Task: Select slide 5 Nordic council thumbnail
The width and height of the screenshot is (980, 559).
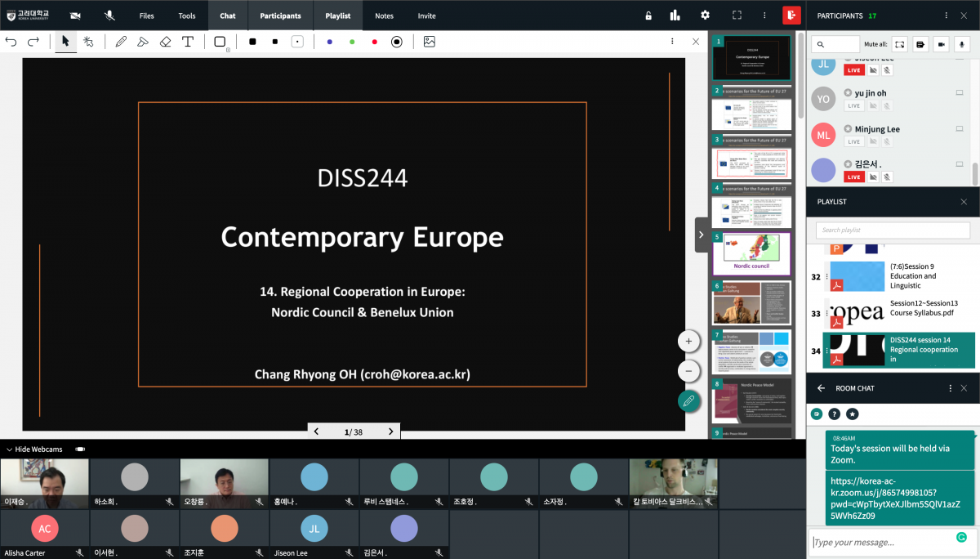Action: pos(751,254)
